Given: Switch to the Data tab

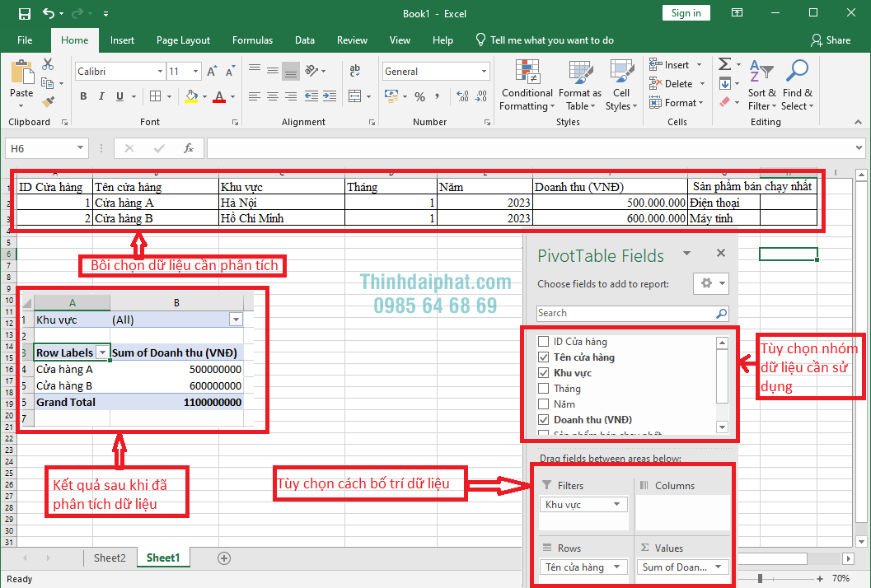Looking at the screenshot, I should (305, 40).
